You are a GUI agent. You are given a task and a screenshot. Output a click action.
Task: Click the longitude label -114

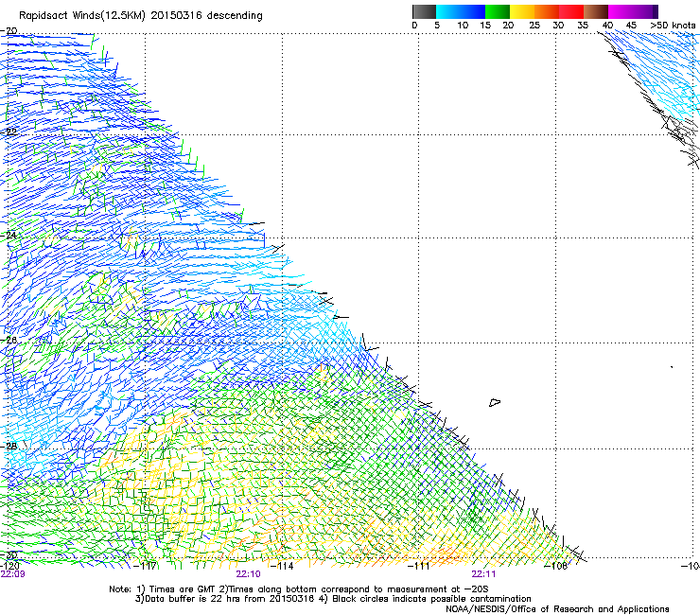(x=282, y=566)
